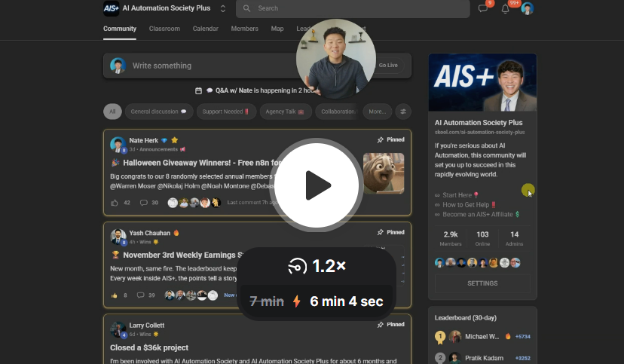The image size is (624, 364).
Task: Change the 1.2× playback speed
Action: click(x=317, y=266)
